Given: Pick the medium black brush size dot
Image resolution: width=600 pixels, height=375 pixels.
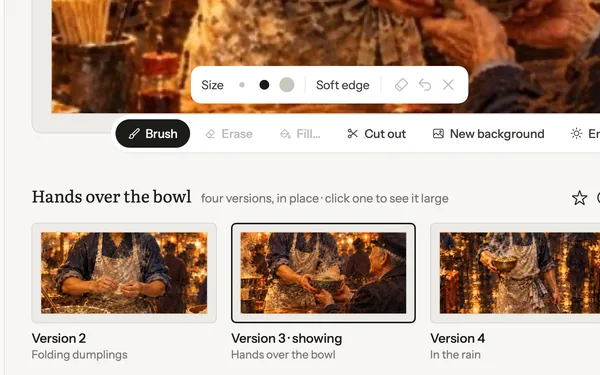Looking at the screenshot, I should click(264, 85).
